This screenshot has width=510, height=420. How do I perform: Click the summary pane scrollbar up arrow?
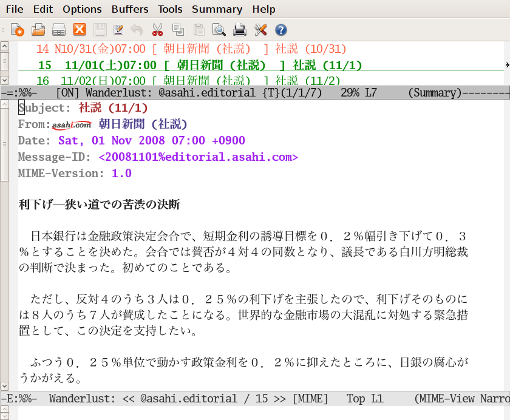(x=4, y=46)
